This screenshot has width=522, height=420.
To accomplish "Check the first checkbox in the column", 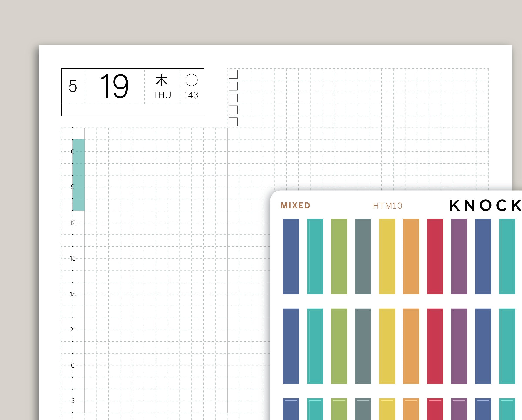I will (233, 74).
